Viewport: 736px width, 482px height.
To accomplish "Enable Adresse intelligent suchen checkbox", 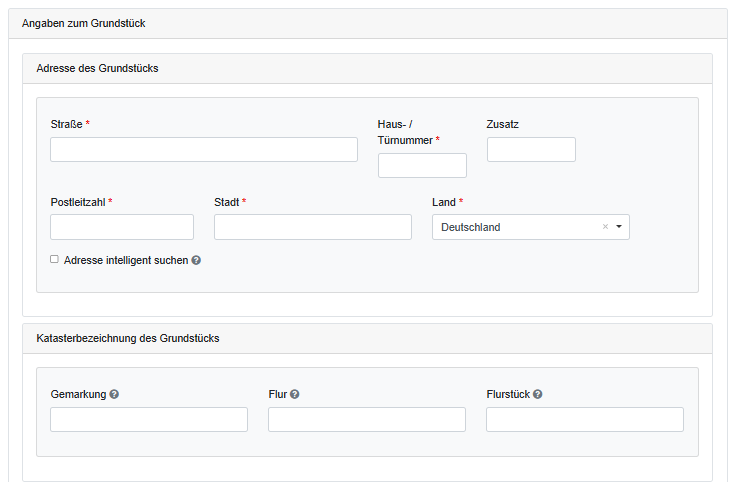I will pos(55,259).
